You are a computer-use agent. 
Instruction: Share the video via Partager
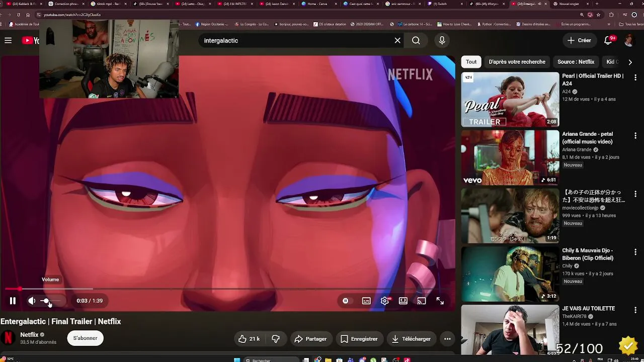(310, 339)
